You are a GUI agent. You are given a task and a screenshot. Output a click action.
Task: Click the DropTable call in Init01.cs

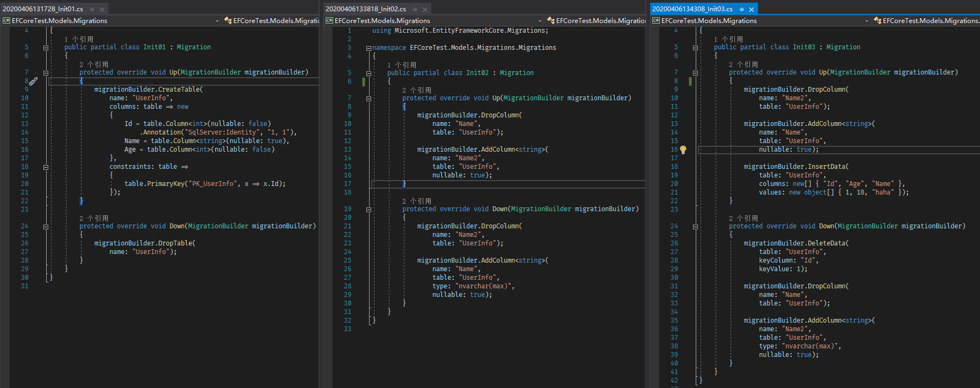pyautogui.click(x=175, y=243)
